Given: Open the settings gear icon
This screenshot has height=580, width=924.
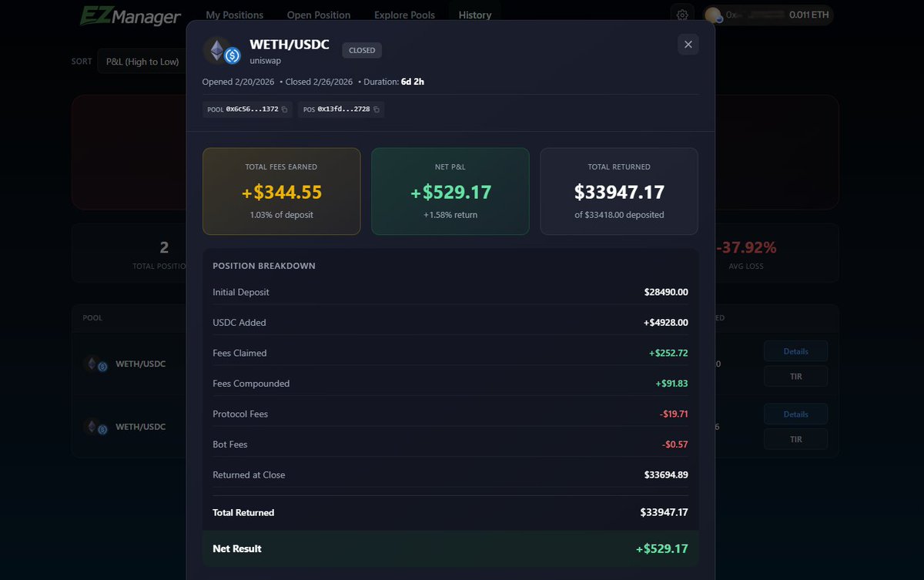Looking at the screenshot, I should pyautogui.click(x=681, y=15).
